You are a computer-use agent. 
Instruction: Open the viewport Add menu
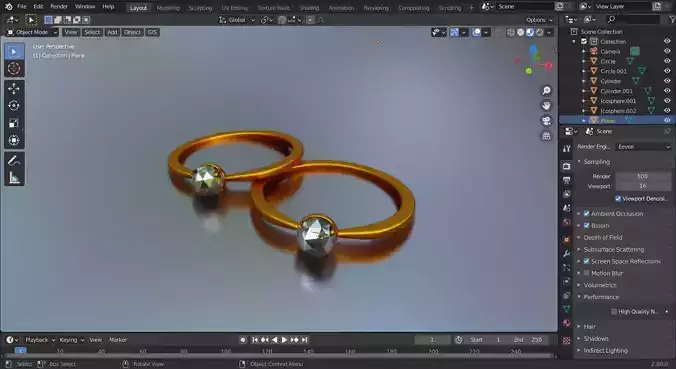tap(112, 32)
